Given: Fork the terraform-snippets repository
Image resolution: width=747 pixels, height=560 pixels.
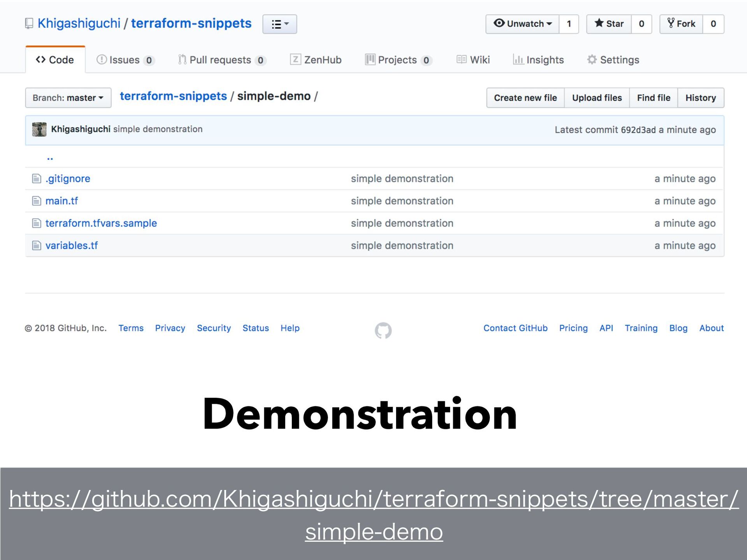Looking at the screenshot, I should pos(681,24).
